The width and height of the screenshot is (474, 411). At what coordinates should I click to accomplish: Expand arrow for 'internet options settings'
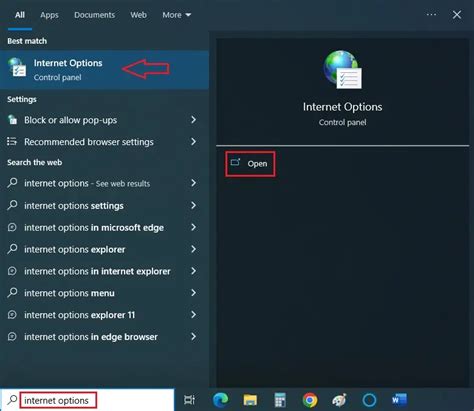193,205
